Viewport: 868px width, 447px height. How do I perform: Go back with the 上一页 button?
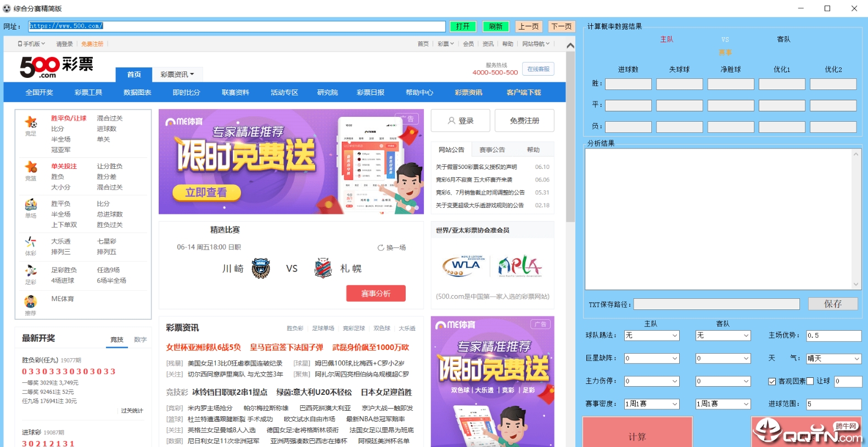coord(529,26)
